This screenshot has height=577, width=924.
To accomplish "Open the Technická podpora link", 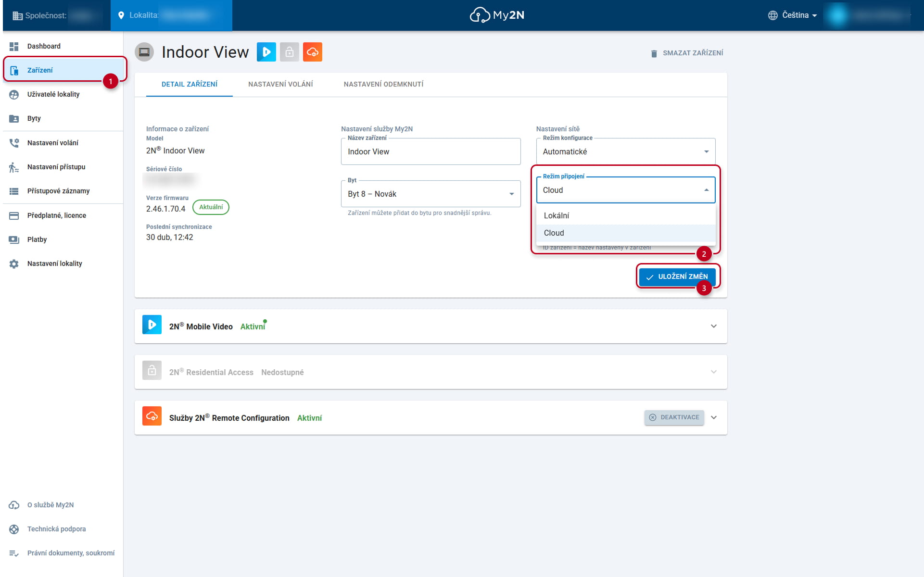I will click(x=56, y=529).
